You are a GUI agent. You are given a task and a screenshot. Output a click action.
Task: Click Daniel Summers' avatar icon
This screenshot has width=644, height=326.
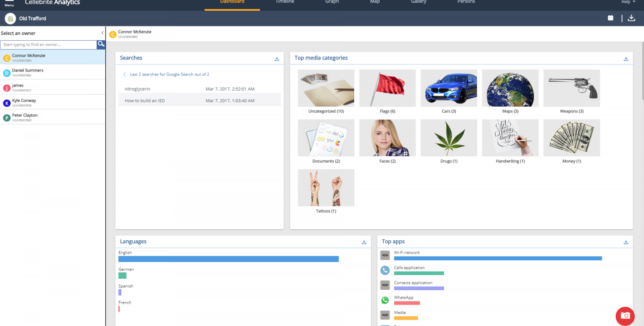[x=7, y=73]
